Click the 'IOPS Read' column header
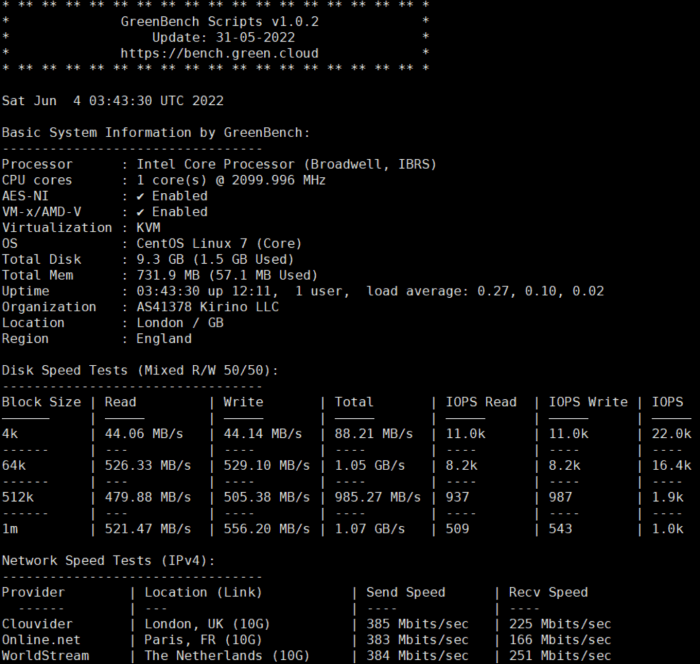The height and width of the screenshot is (664, 700). (x=481, y=402)
